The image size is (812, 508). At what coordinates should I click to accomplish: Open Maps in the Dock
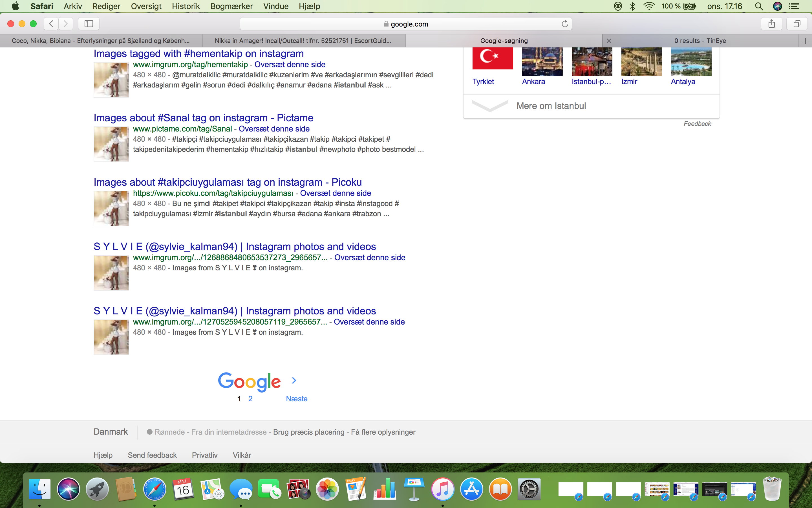click(x=212, y=489)
